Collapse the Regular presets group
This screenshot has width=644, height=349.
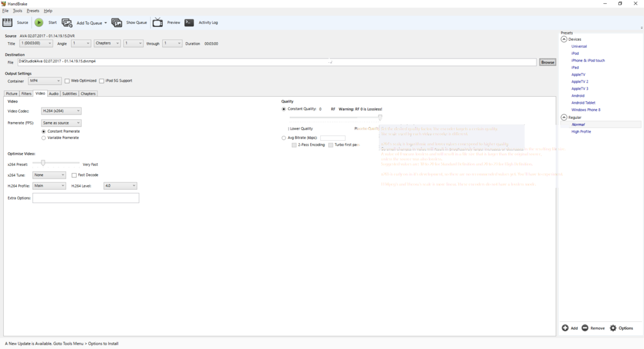(x=564, y=117)
